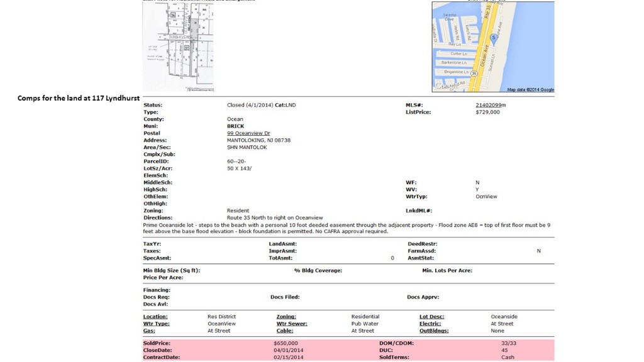The width and height of the screenshot is (644, 362).
Task: Click the underlined Lot Desc label
Action: tap(433, 317)
